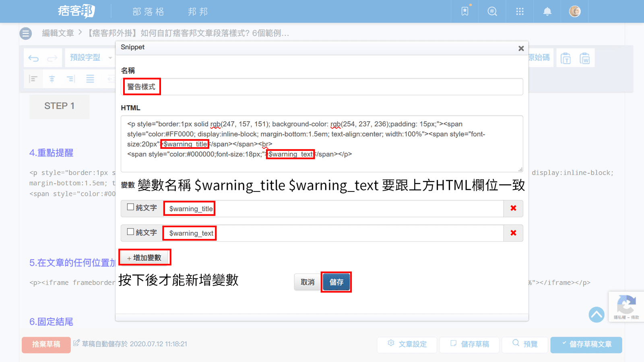This screenshot has height=362, width=644.
Task: Open the hashtag search icon
Action: tap(492, 12)
